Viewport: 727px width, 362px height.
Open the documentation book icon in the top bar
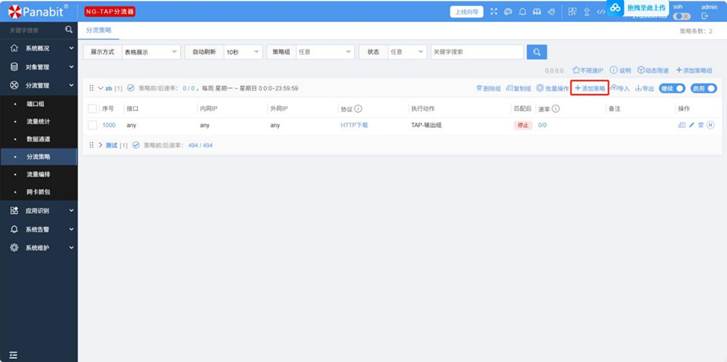537,12
